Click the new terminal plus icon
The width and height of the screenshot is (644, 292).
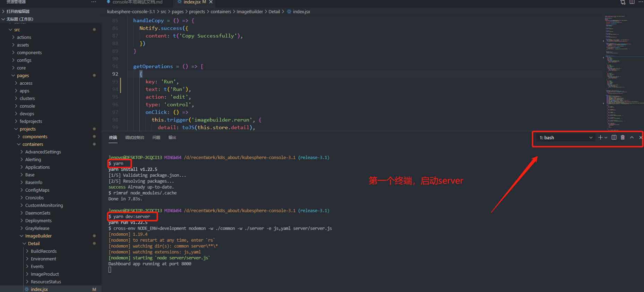click(x=600, y=137)
